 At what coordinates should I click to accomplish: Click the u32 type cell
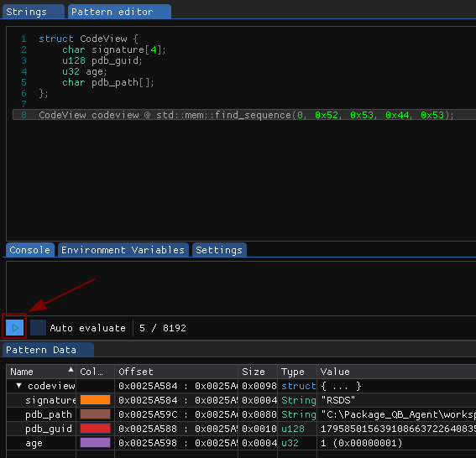coord(290,443)
